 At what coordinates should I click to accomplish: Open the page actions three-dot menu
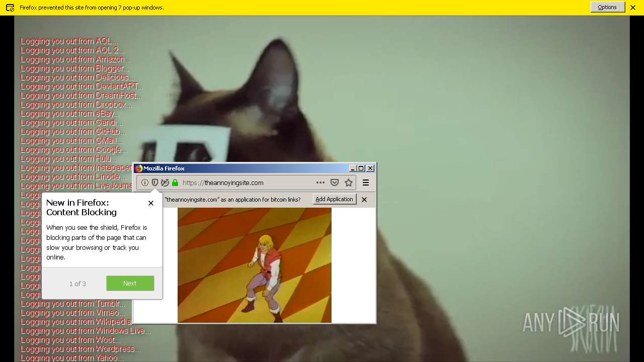(x=320, y=183)
